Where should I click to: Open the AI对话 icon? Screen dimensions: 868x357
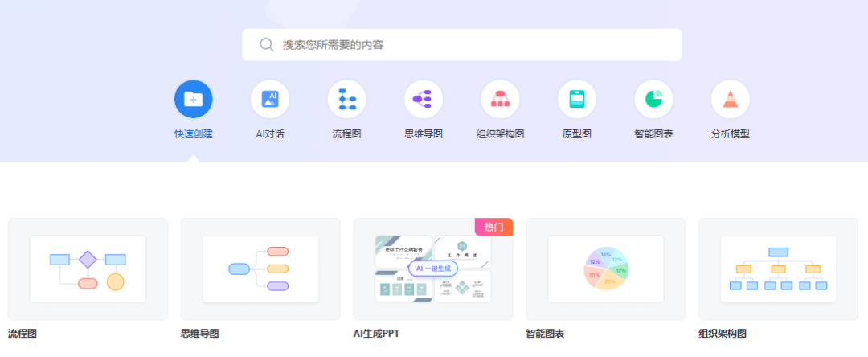(270, 100)
